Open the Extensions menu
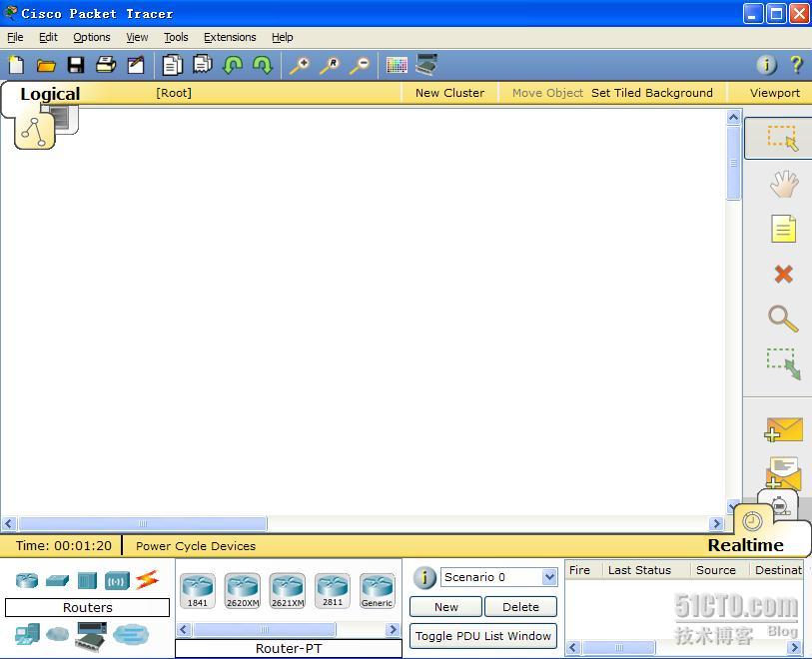The image size is (812, 659). coord(230,37)
